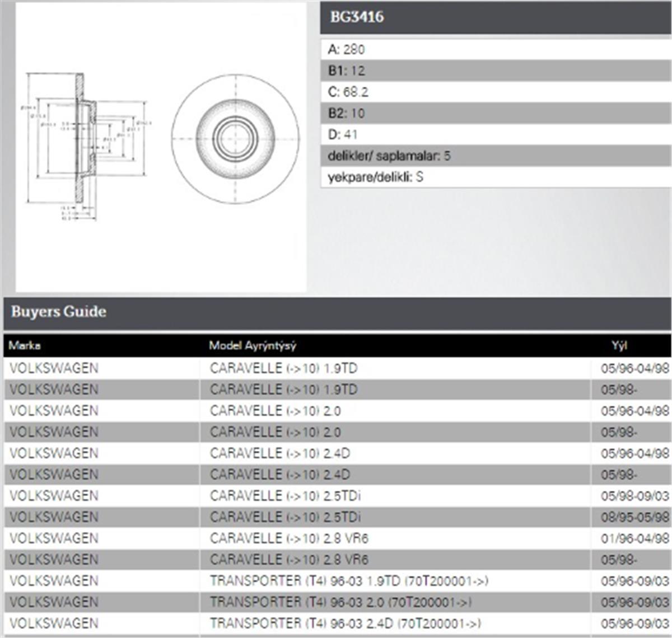Click the 'delikler/ saplamalar: 5' row
The image size is (672, 638).
click(x=496, y=156)
